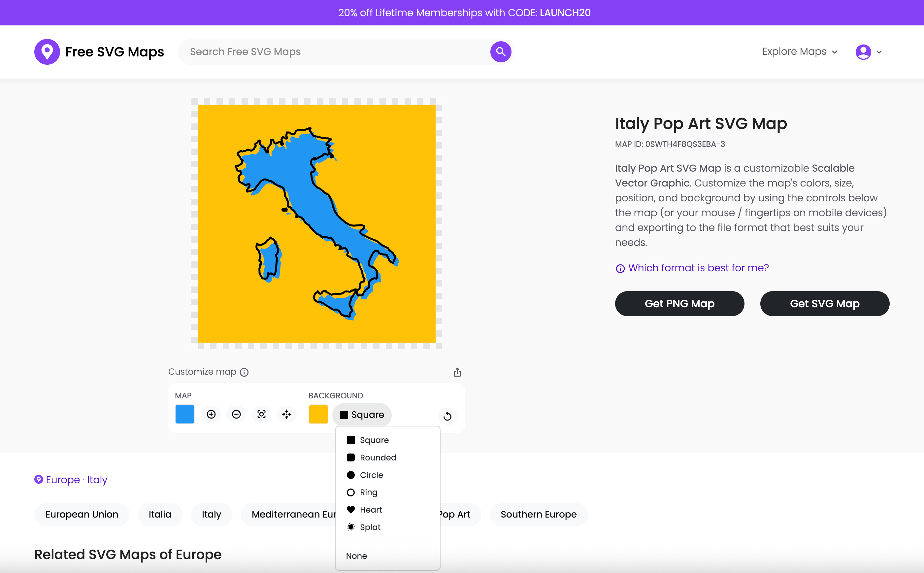Viewport: 924px width, 573px height.
Task: Select the zoom-out map control
Action: (x=236, y=414)
